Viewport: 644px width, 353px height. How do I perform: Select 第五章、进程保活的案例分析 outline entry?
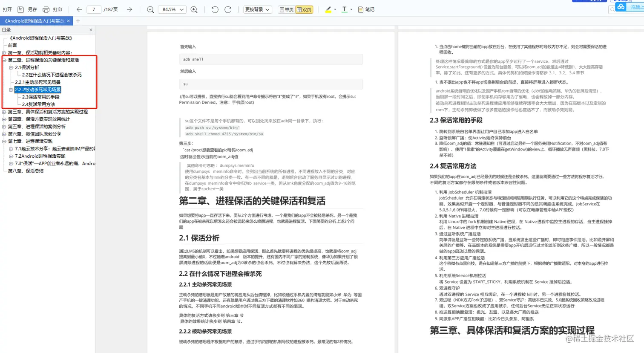(37, 127)
